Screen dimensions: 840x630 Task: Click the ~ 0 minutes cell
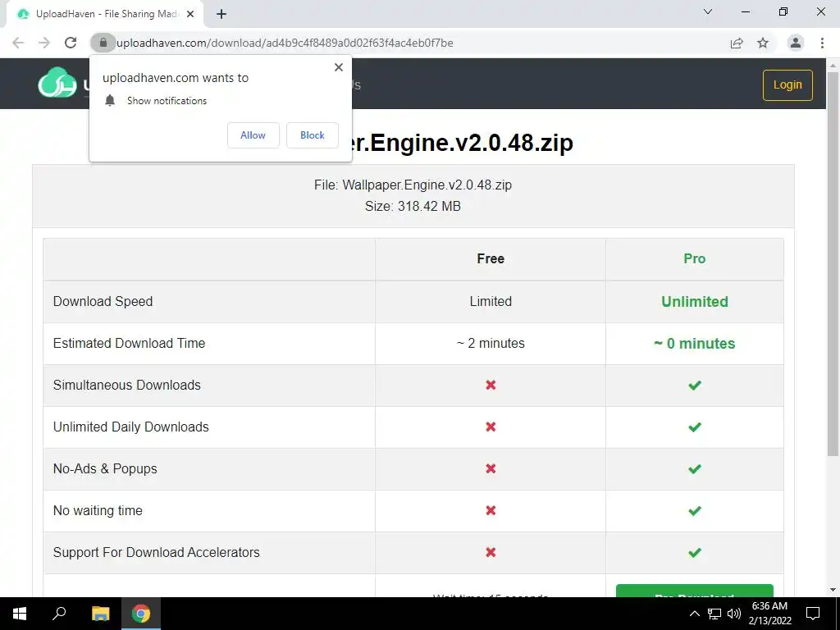[x=694, y=344]
